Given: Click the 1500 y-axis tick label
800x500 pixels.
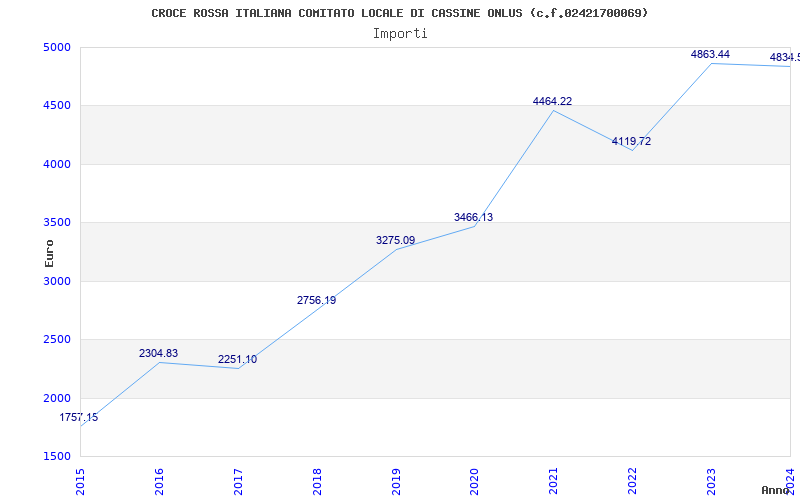Looking at the screenshot, I should [x=57, y=456].
